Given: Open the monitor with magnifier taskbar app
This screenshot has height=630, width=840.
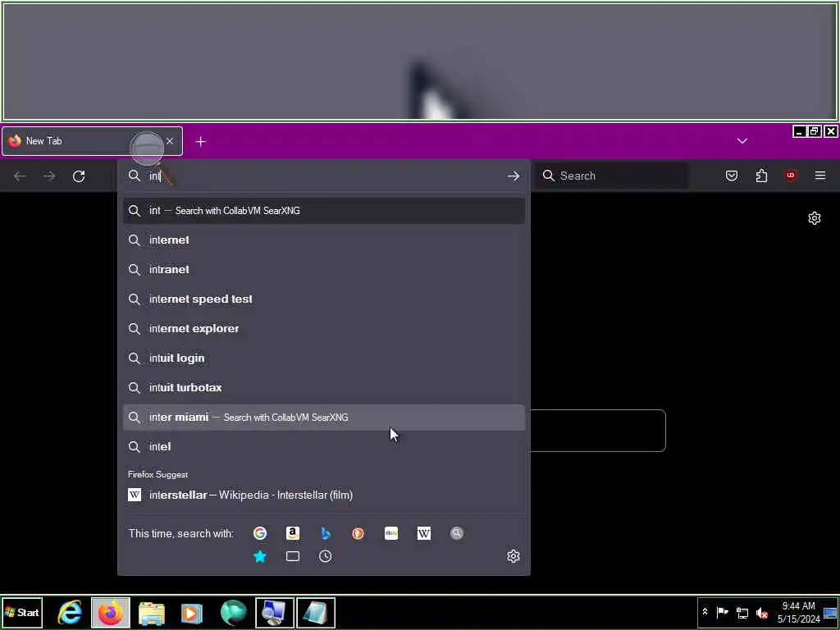Looking at the screenshot, I should pos(274,612).
